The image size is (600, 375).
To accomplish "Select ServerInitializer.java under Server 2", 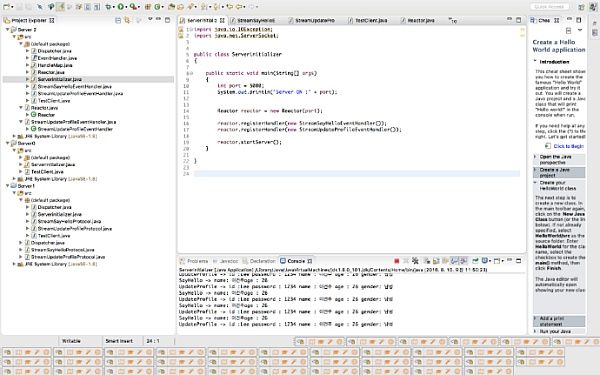I will point(59,79).
